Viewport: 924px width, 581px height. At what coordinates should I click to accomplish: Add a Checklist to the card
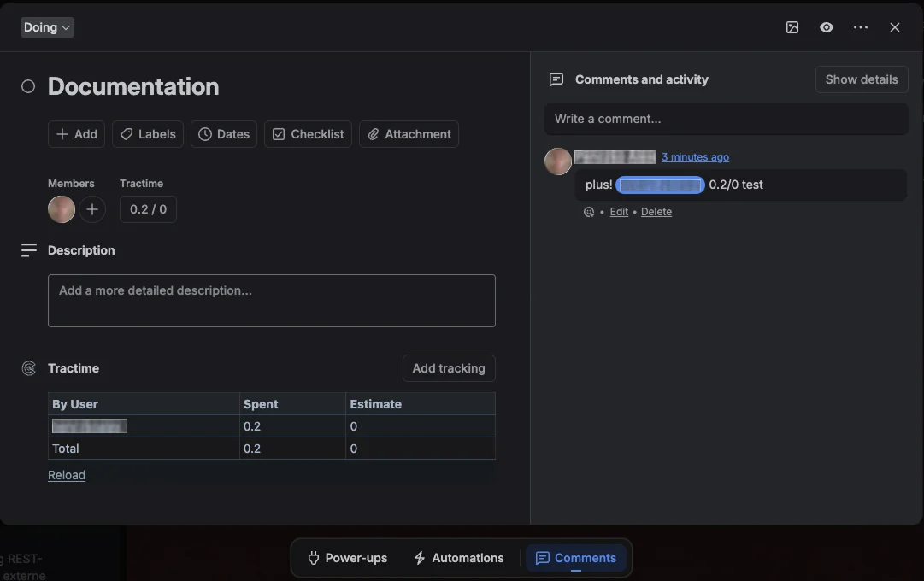pyautogui.click(x=309, y=134)
